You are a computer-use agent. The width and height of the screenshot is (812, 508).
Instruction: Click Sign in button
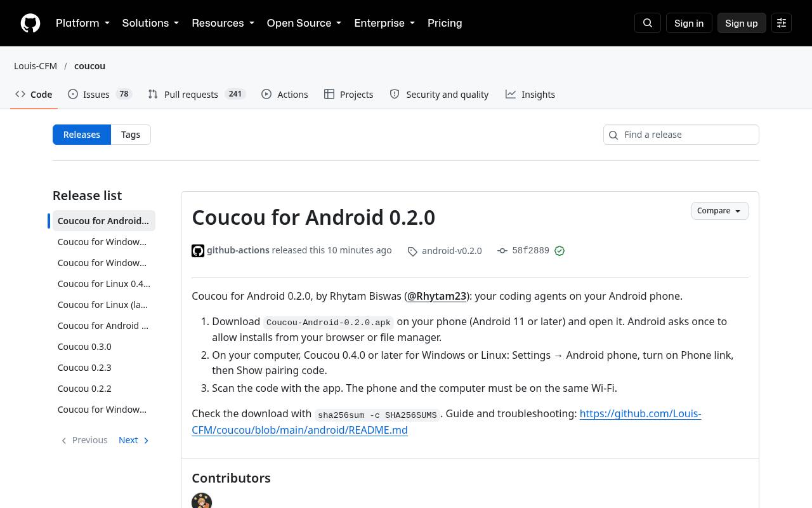pos(689,23)
